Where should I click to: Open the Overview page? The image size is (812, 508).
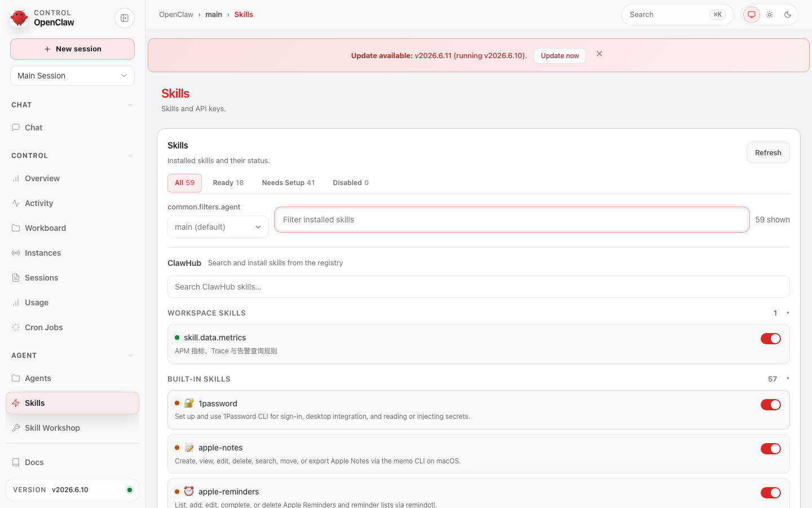point(72,178)
